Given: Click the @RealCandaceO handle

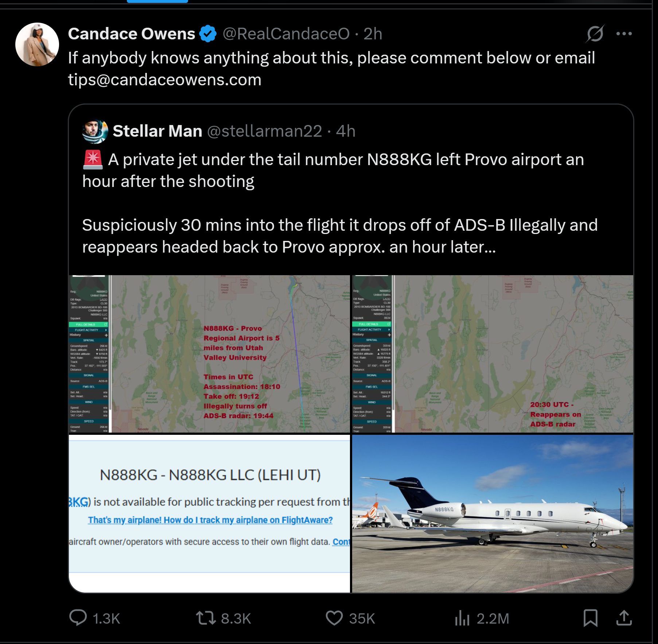Looking at the screenshot, I should 286,34.
